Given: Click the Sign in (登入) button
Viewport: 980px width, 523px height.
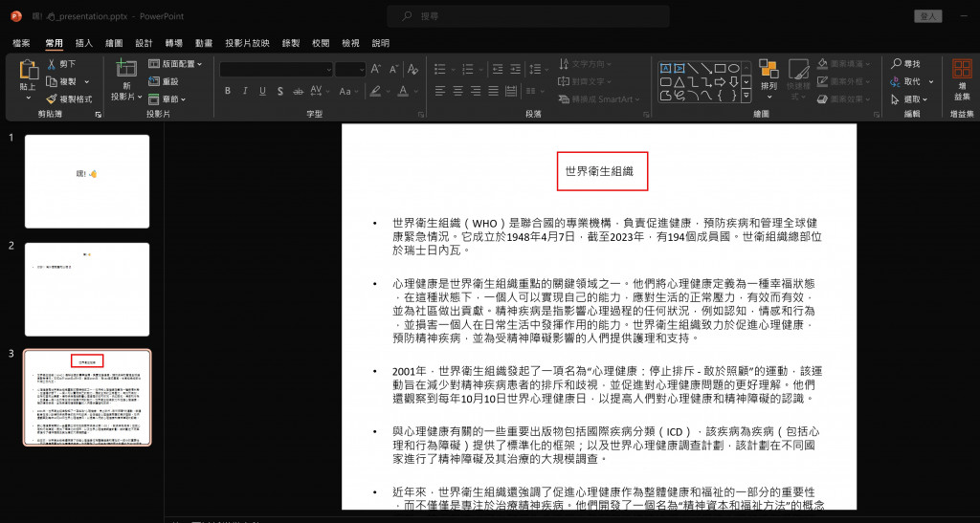Looking at the screenshot, I should pos(928,16).
